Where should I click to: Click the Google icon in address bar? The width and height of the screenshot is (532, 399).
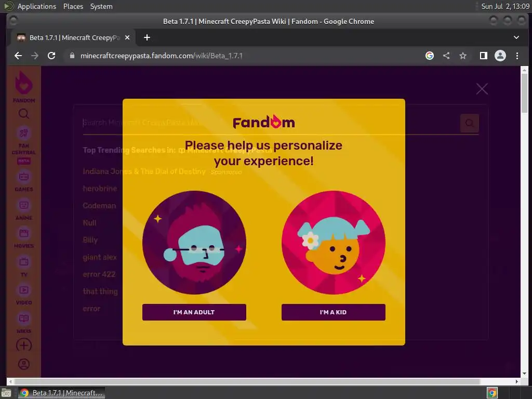(430, 56)
